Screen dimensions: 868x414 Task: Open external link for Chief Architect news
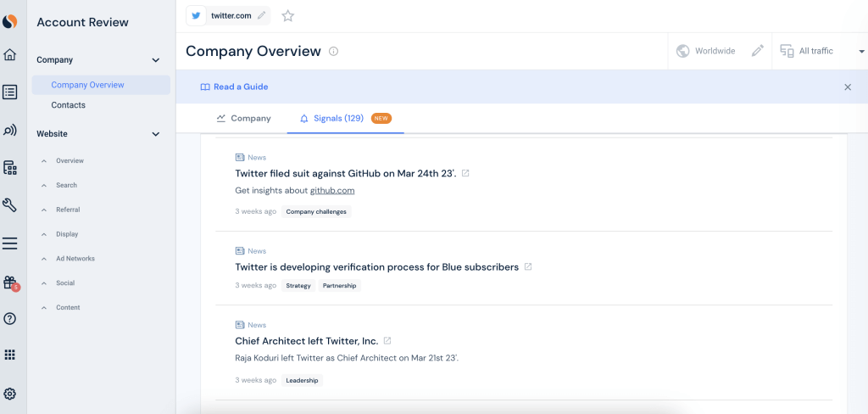click(387, 341)
